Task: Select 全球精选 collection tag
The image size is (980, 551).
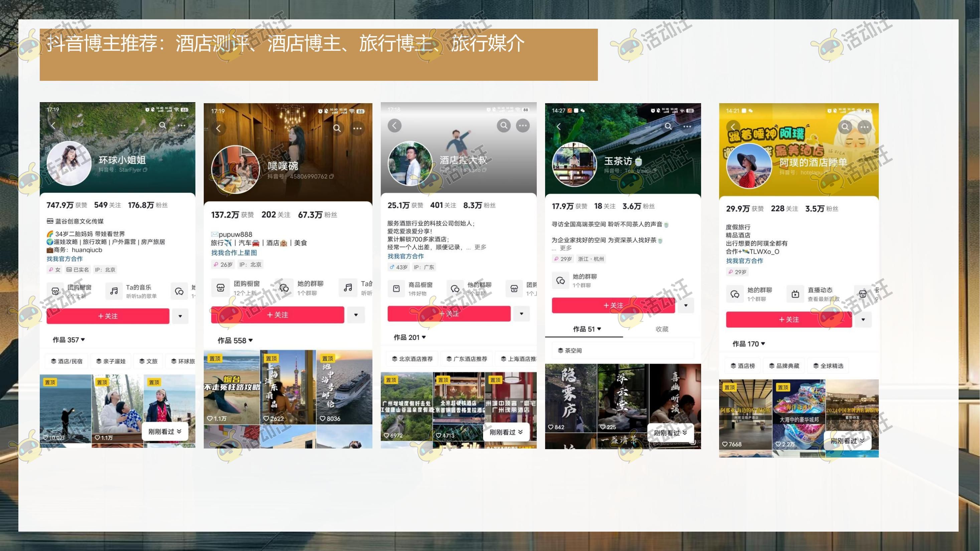Action: pyautogui.click(x=828, y=366)
